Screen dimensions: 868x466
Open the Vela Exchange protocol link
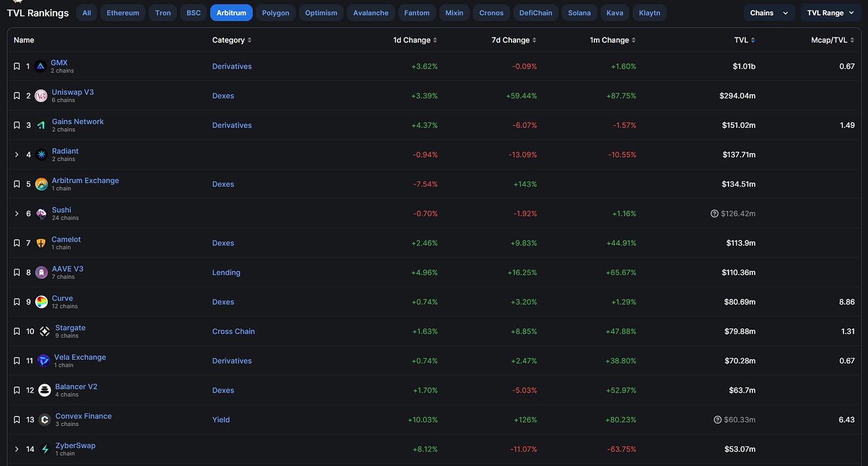(x=80, y=357)
